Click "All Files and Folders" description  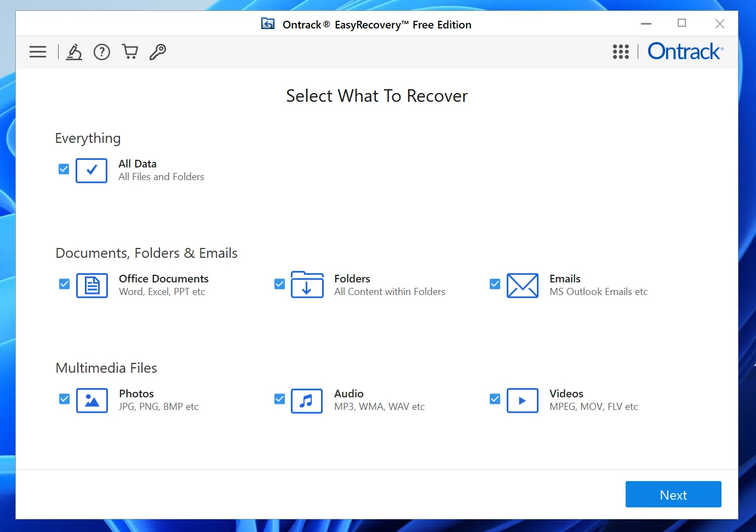(161, 177)
